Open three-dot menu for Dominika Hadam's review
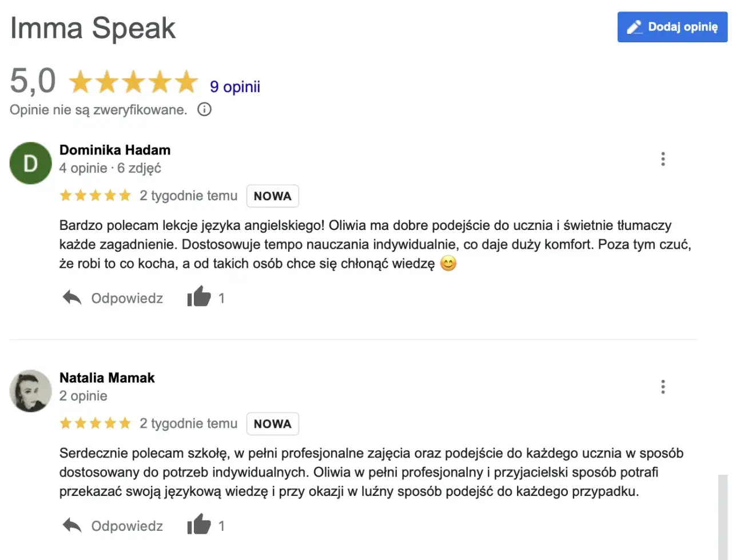The height and width of the screenshot is (560, 732). (x=663, y=159)
